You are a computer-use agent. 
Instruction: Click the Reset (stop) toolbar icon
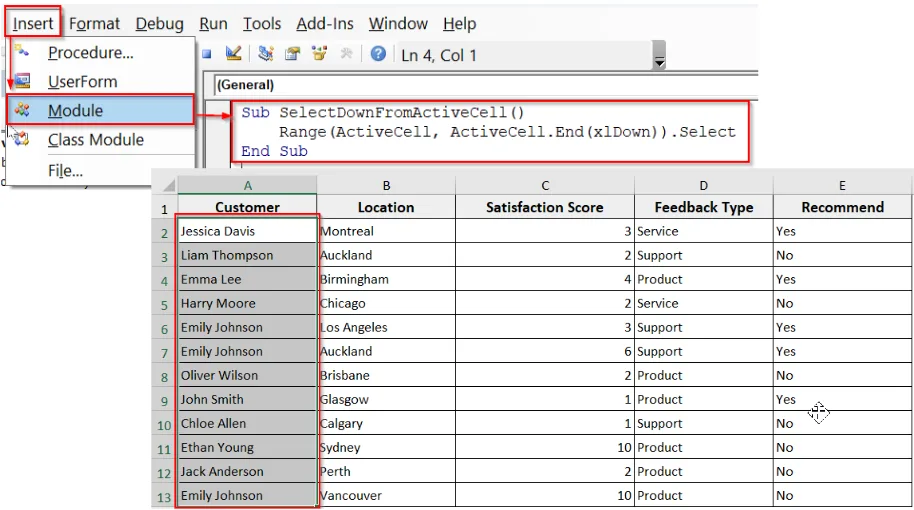207,54
